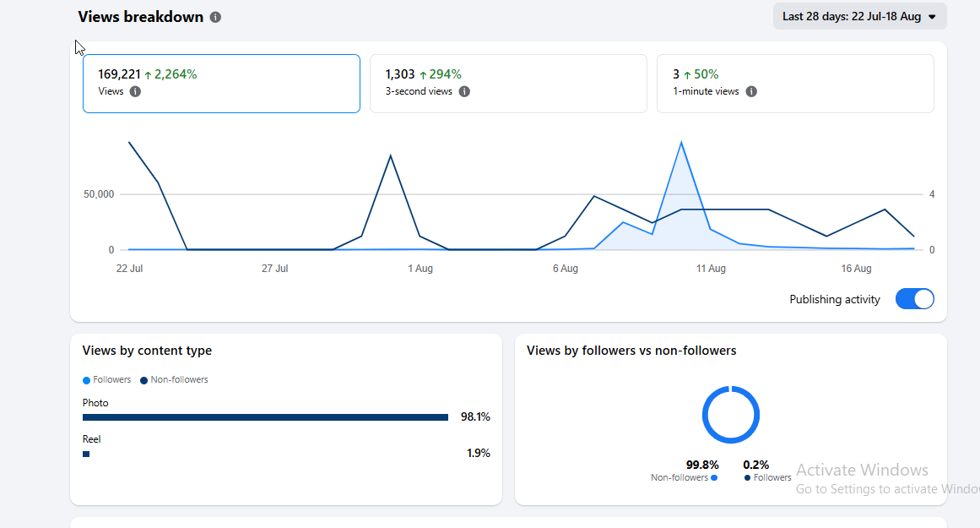This screenshot has height=528, width=980.
Task: Turn off the Publishing activity toggle
Action: [x=914, y=299]
